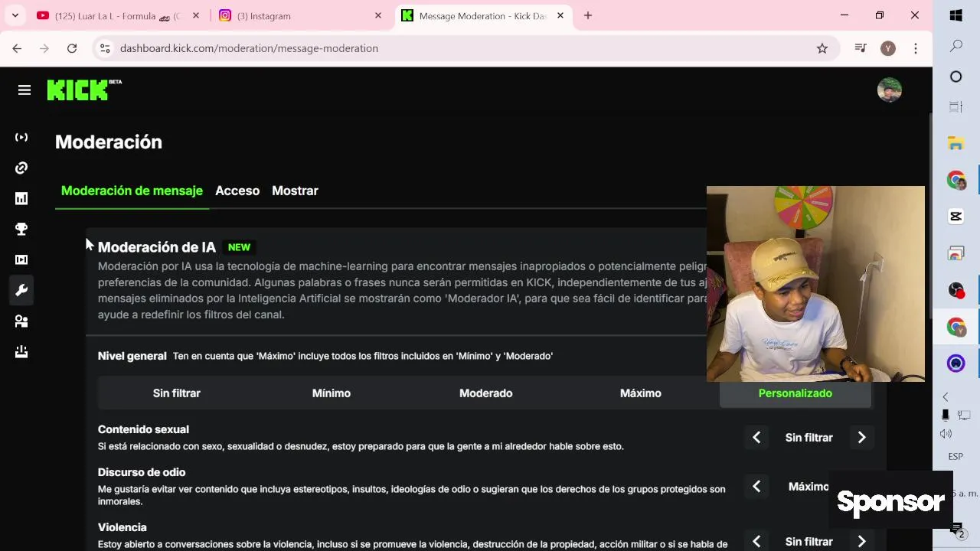The image size is (980, 551).
Task: Click the Nivel general label
Action: [132, 356]
